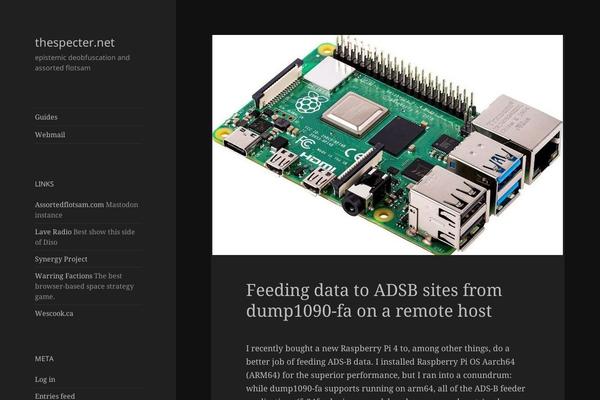The width and height of the screenshot is (600, 400).
Task: Open the Entries feed link
Action: [x=55, y=396]
